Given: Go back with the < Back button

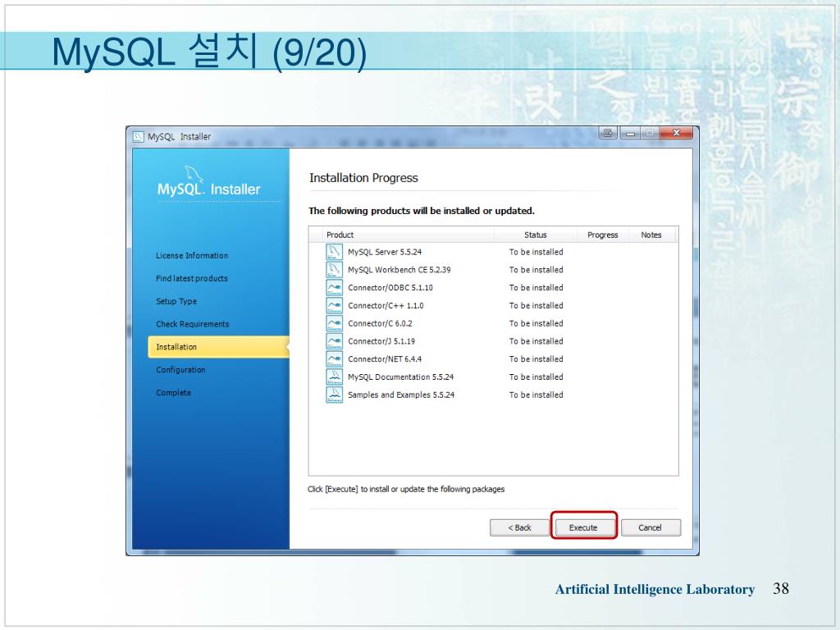Looking at the screenshot, I should (519, 527).
